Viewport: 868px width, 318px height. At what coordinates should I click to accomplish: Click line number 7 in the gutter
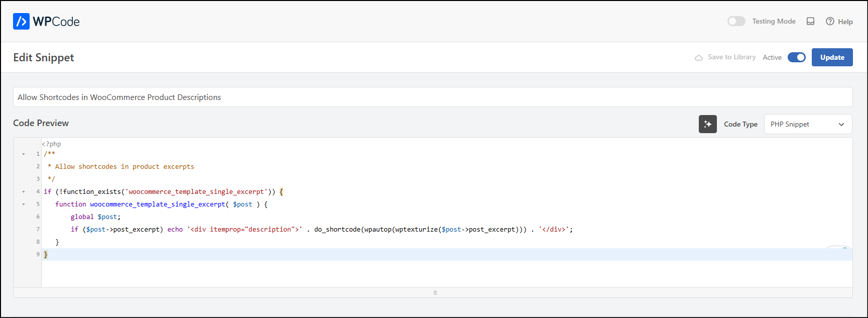38,229
